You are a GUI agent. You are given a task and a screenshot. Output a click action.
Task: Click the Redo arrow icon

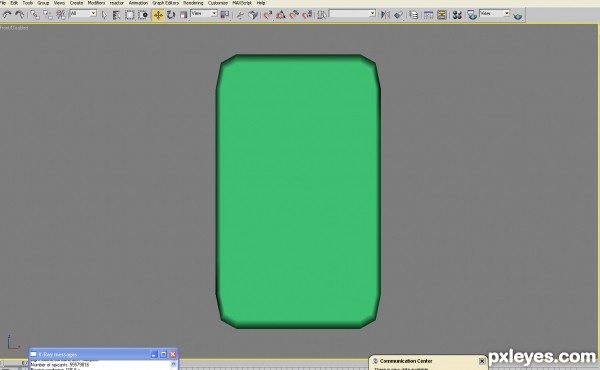20,15
